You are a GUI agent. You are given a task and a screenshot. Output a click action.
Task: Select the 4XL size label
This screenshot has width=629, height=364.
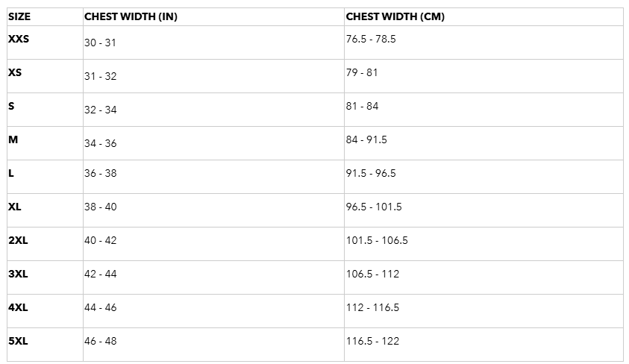(x=18, y=307)
